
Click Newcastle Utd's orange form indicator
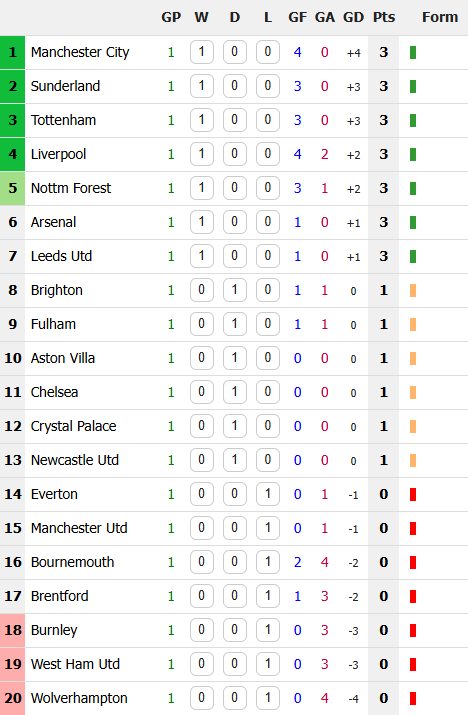pos(413,461)
